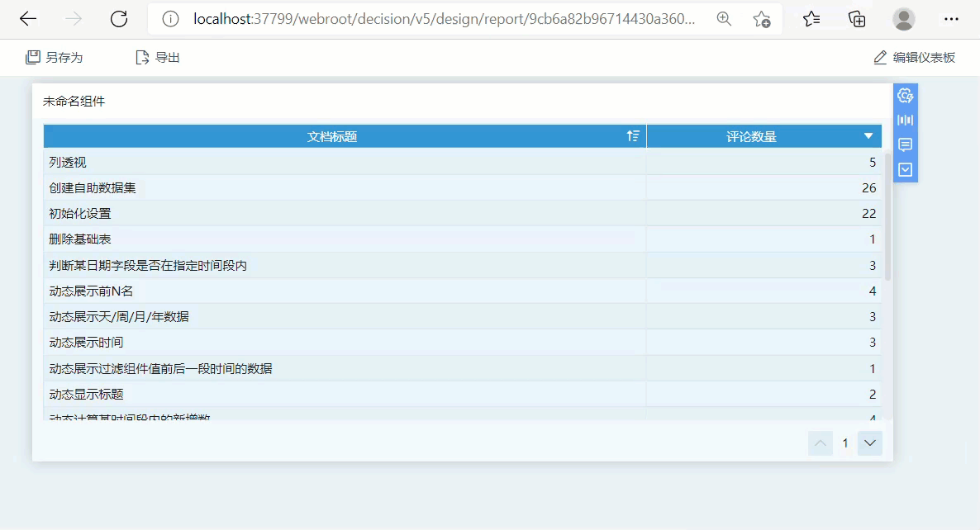
Task: Open the comment note icon in side toolbar
Action: [905, 144]
